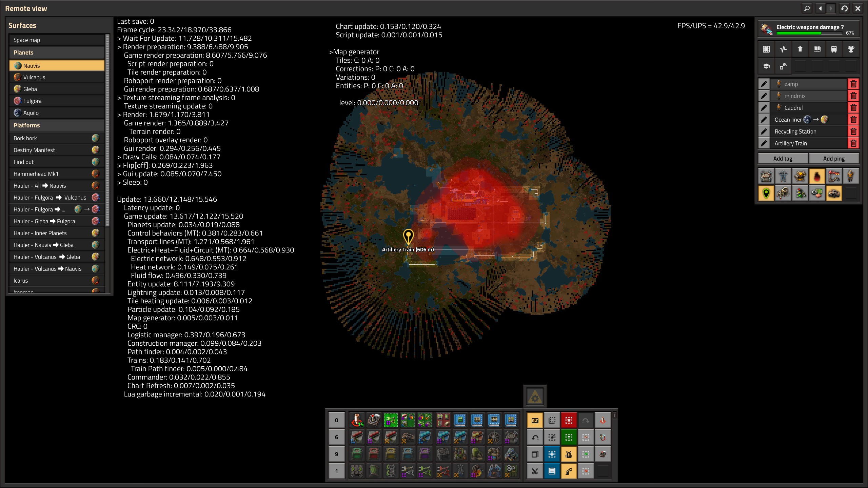Open the production statistics window
The height and width of the screenshot is (488, 868).
click(x=783, y=49)
